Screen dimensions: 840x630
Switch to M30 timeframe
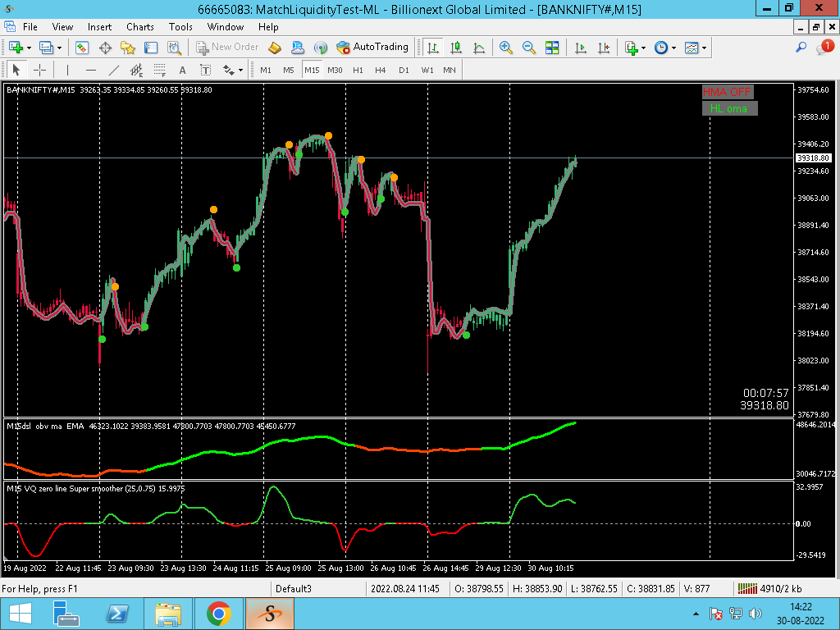[335, 71]
